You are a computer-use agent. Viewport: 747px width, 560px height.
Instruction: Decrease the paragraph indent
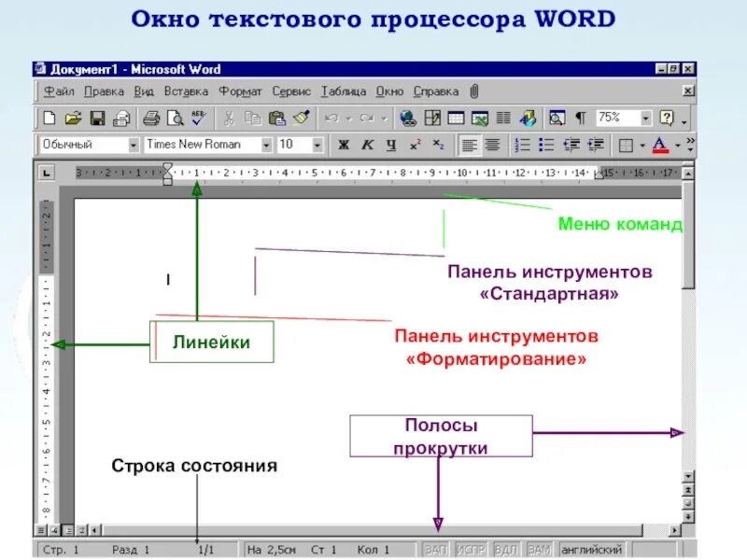(x=571, y=145)
